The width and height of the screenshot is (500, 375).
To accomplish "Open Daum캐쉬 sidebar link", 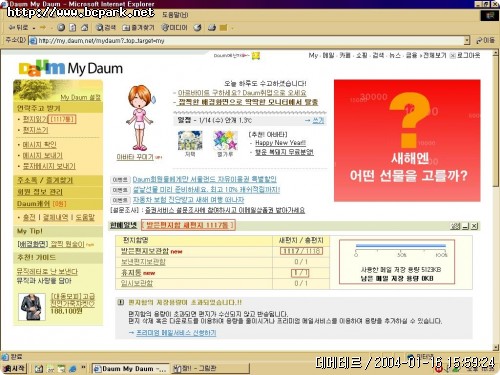I will 33,203.
